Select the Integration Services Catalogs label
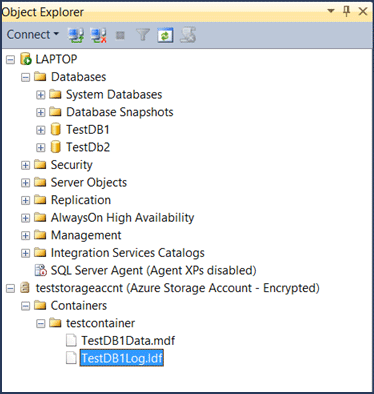 pos(128,253)
